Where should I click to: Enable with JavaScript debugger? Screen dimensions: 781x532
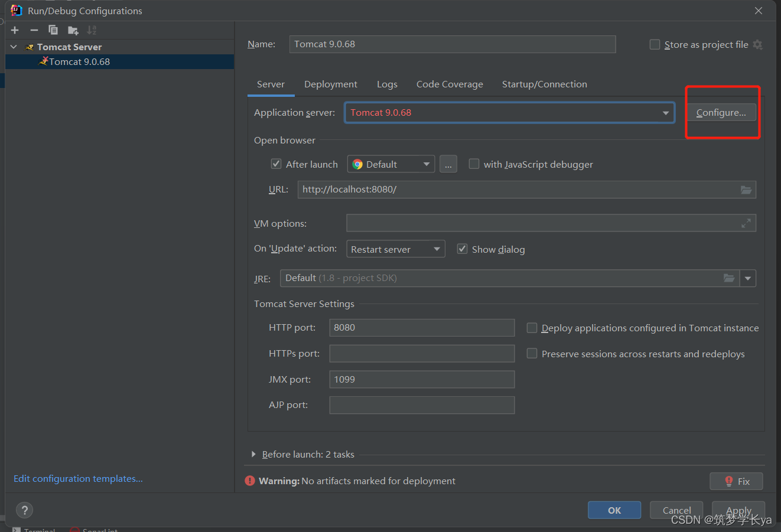474,164
